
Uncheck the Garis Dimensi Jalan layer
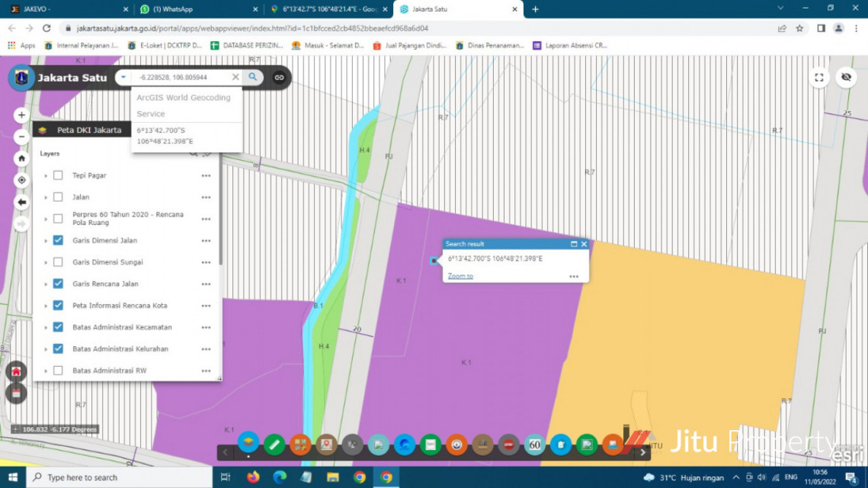(x=58, y=240)
